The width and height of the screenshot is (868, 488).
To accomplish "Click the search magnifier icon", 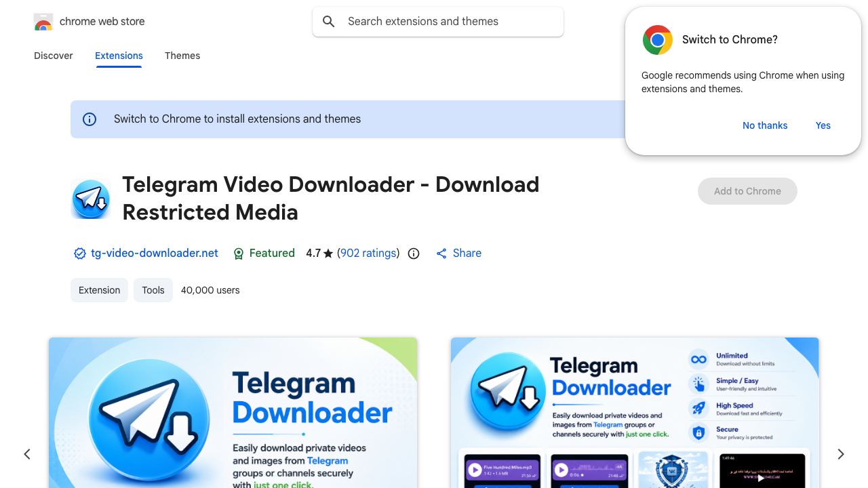I will 329,22.
